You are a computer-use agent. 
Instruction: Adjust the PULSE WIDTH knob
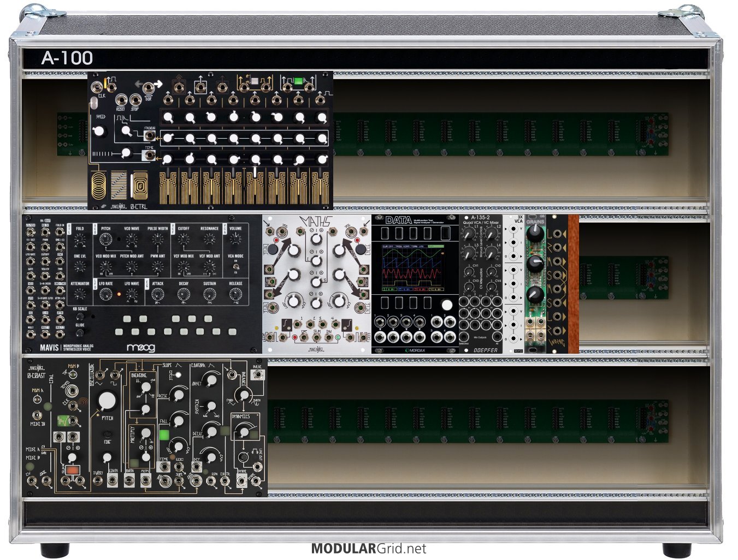click(x=158, y=239)
